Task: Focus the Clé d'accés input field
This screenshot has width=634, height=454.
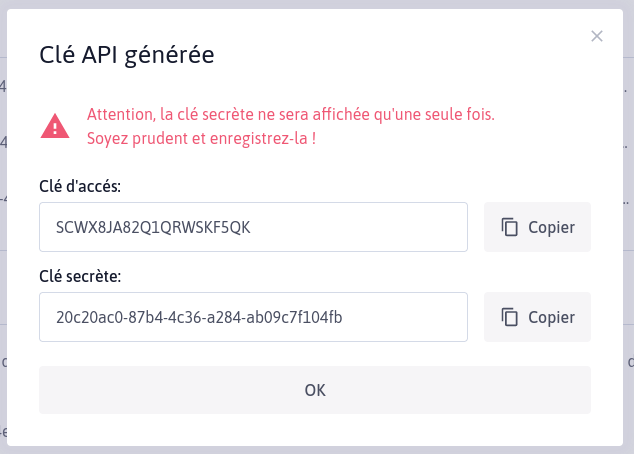Action: tap(254, 227)
